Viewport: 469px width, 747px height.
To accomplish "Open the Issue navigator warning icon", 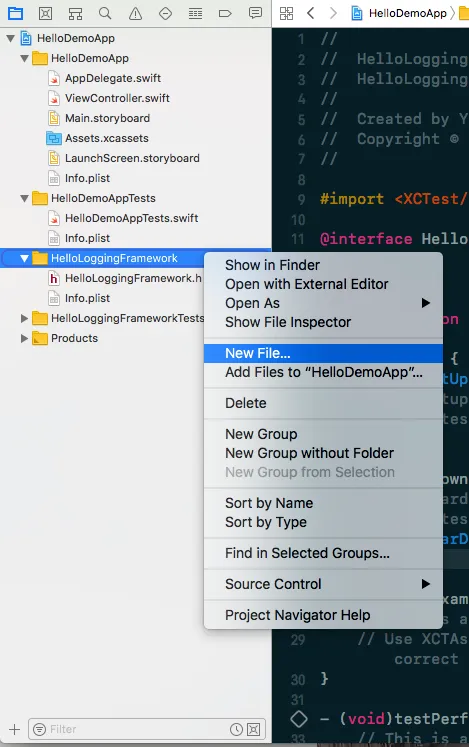I will 135,13.
